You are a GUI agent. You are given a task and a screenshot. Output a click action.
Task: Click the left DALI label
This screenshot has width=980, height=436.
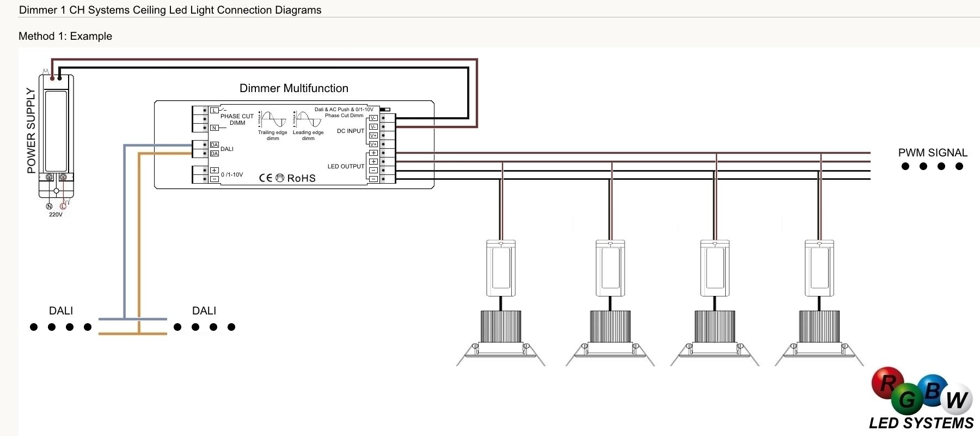(x=61, y=311)
